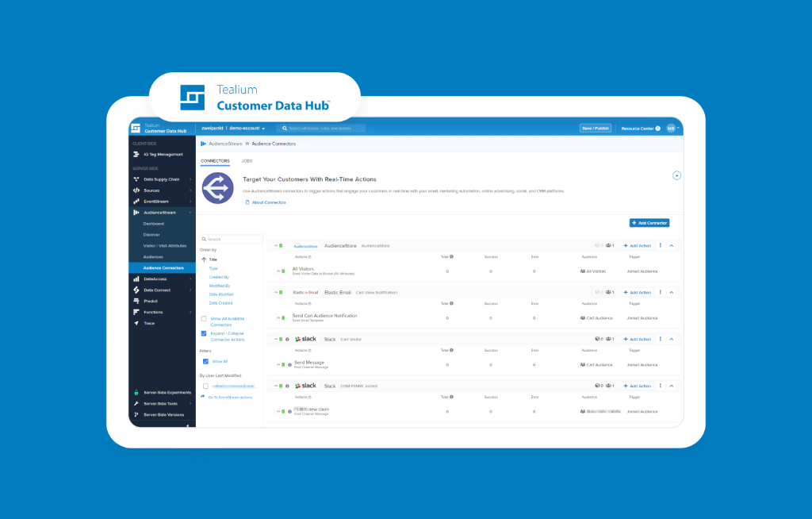The height and width of the screenshot is (519, 812).
Task: Click the Server-Side Tools wrench icon
Action: pos(136,403)
